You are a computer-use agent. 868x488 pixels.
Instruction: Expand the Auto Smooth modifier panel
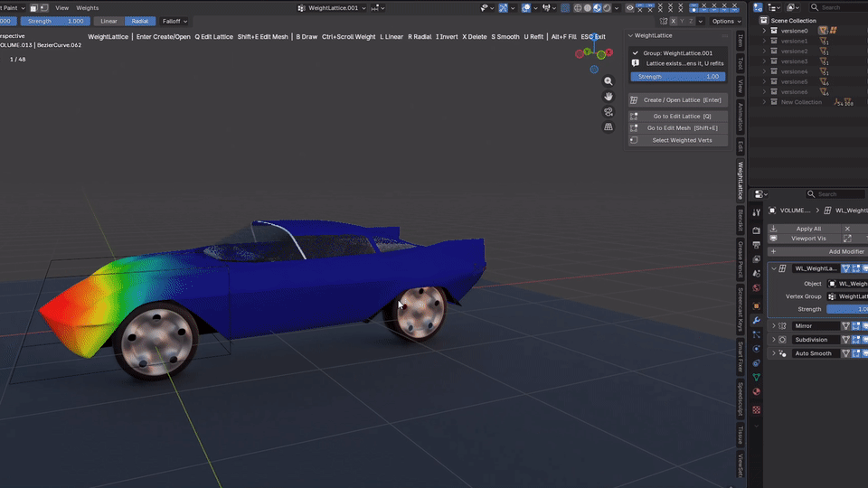(774, 353)
